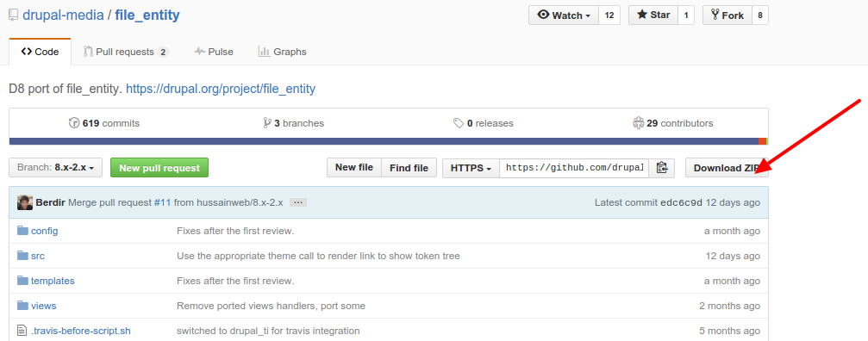The image size is (868, 341).
Task: Open the config folder
Action: pos(44,231)
